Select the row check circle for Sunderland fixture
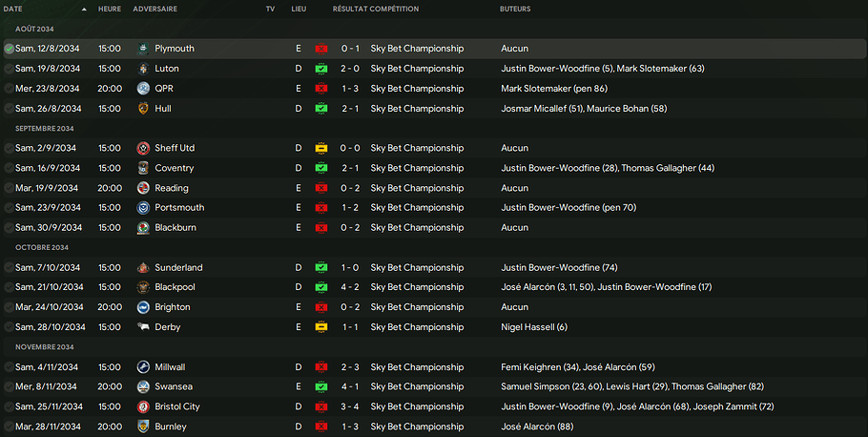Screen dimensions: 868x437 [x=9, y=268]
